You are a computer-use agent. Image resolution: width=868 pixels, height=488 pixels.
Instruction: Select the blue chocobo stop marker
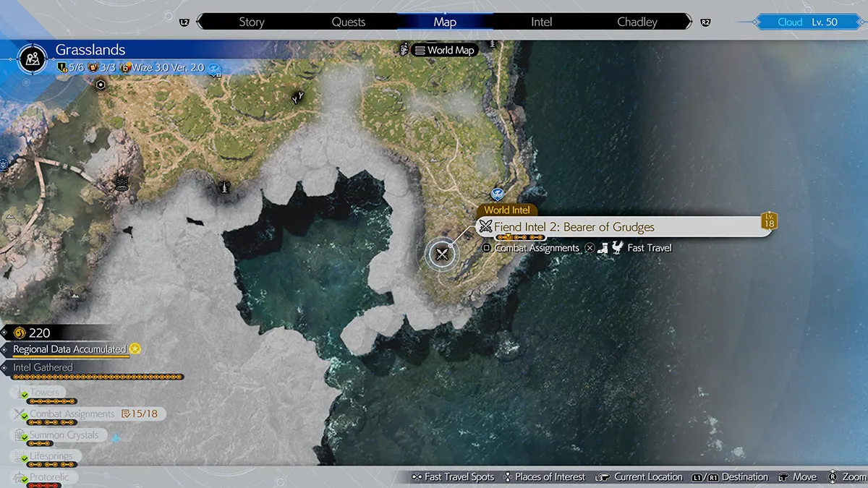[x=497, y=193]
